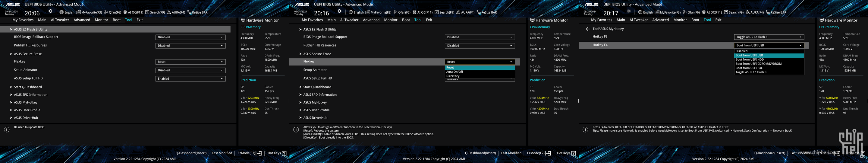
Task: Open Ai Tweaker tab on the 20:06 screen
Action: (x=60, y=20)
